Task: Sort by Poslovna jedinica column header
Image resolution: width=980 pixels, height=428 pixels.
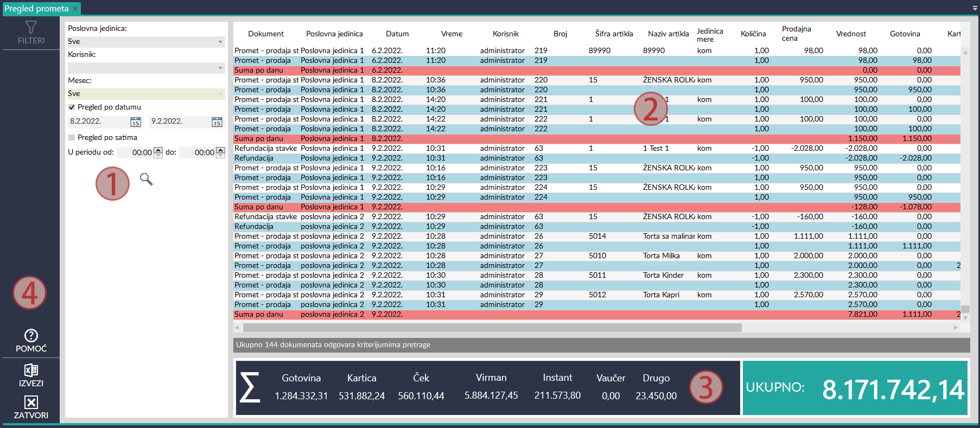Action: (x=334, y=34)
